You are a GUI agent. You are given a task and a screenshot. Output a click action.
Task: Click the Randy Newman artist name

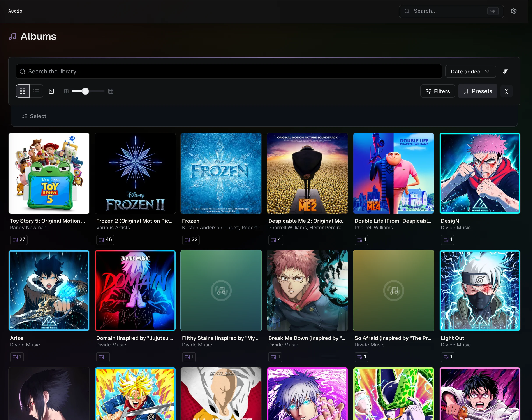pyautogui.click(x=28, y=228)
